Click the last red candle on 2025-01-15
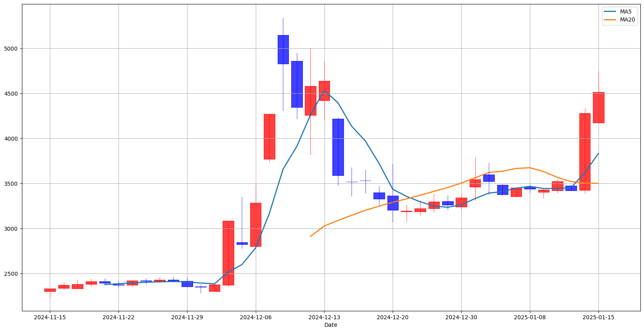Image resolution: width=644 pixels, height=332 pixels. (x=599, y=108)
